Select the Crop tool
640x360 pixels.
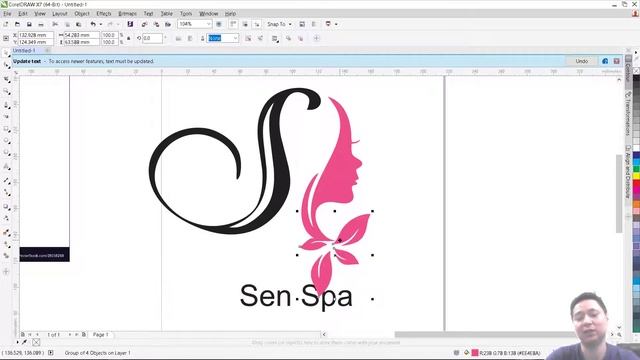coord(6,79)
